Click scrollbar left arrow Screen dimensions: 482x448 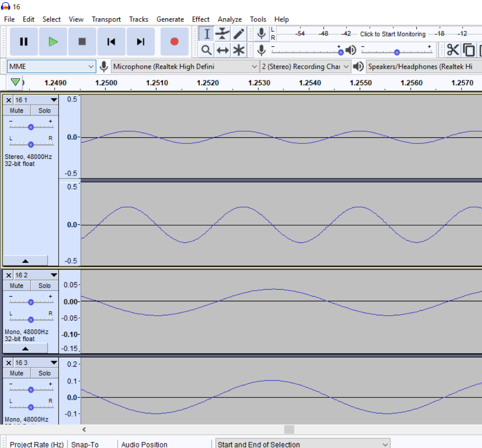point(84,430)
